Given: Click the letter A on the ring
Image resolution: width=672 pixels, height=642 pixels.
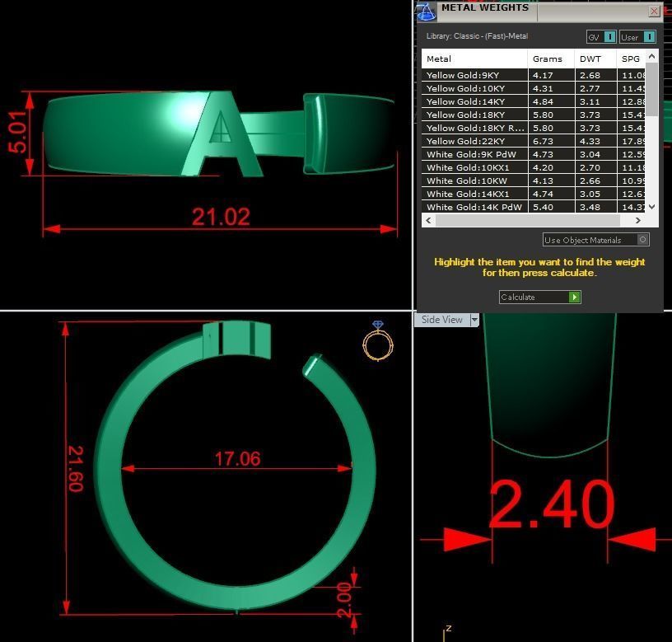Looking at the screenshot, I should point(222,133).
